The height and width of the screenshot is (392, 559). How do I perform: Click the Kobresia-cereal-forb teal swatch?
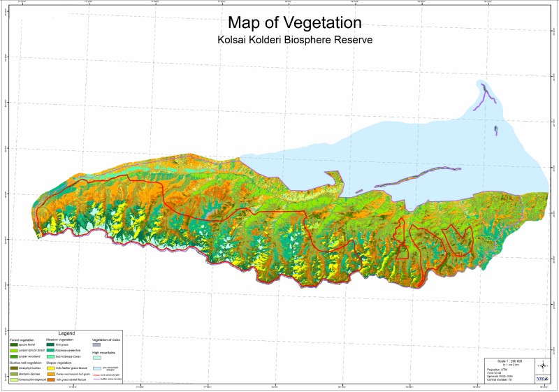(50, 351)
